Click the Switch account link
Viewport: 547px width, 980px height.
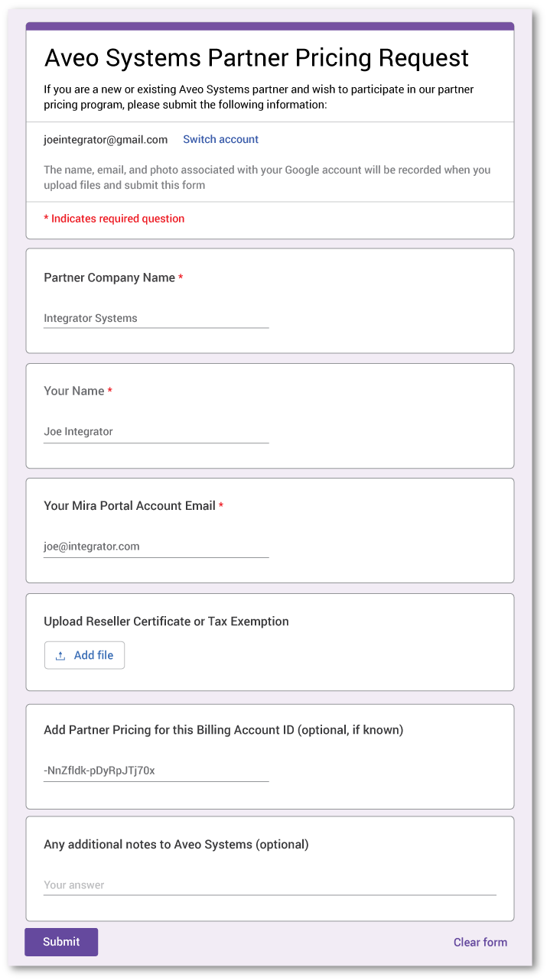click(x=220, y=139)
